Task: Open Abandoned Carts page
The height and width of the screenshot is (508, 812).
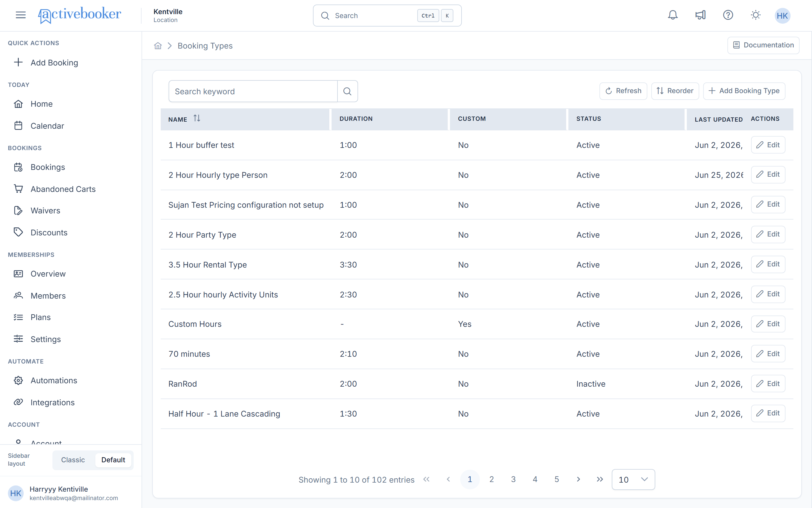Action: pos(63,189)
